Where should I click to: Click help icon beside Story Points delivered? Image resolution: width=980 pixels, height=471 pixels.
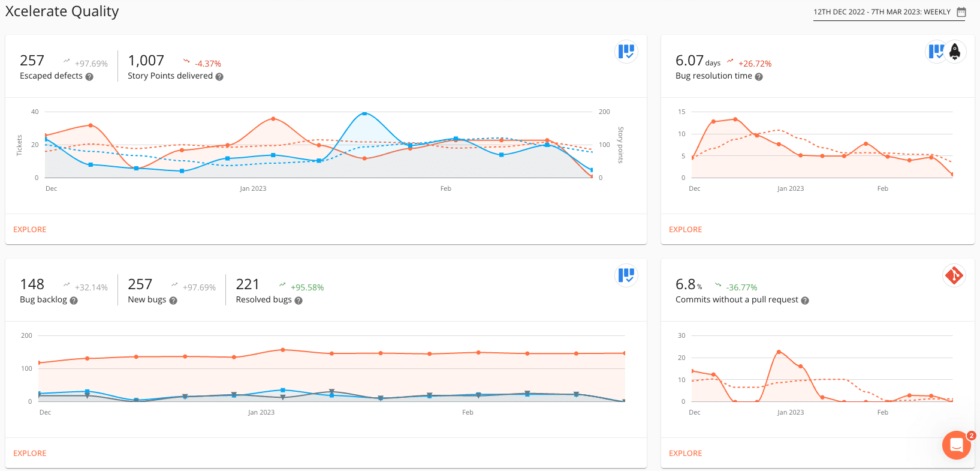click(x=219, y=77)
